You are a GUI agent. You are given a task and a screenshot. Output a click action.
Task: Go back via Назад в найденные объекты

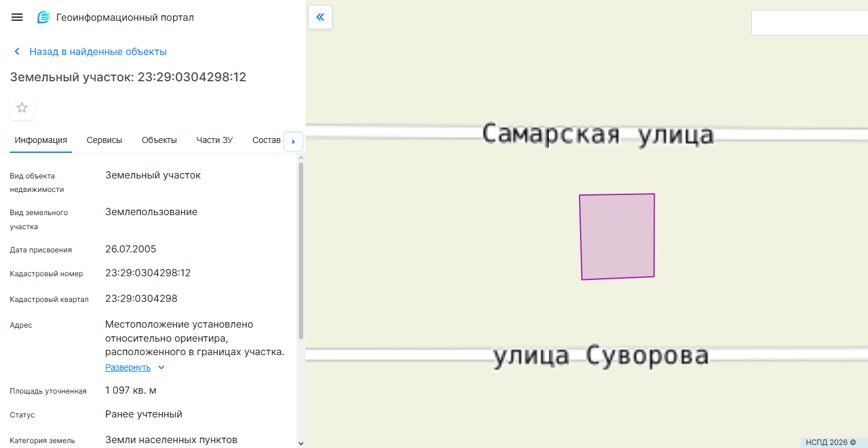coord(98,52)
